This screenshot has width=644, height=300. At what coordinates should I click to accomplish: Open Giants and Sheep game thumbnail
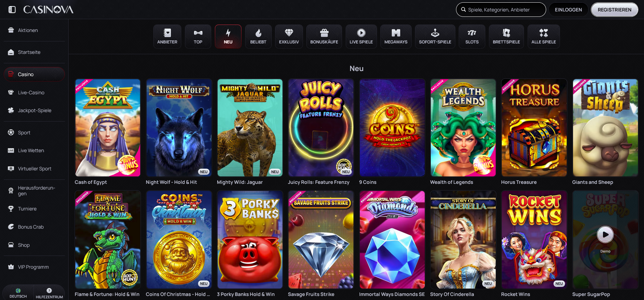click(x=605, y=128)
